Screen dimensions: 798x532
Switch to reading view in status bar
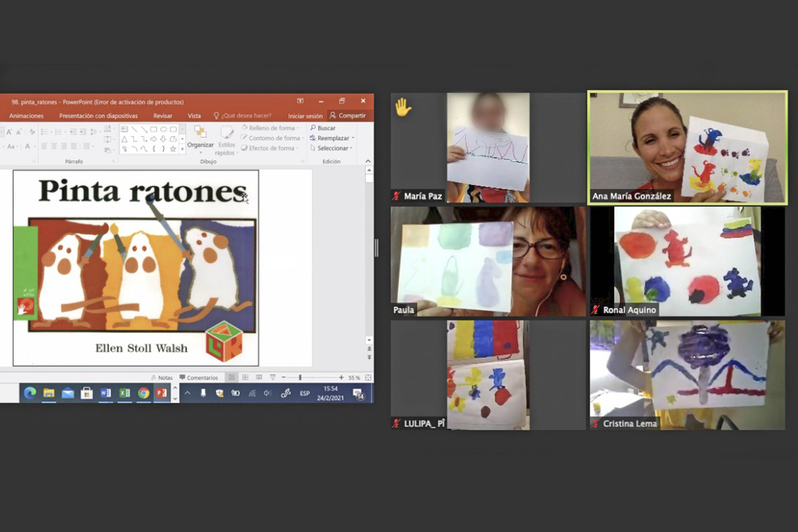click(x=259, y=377)
